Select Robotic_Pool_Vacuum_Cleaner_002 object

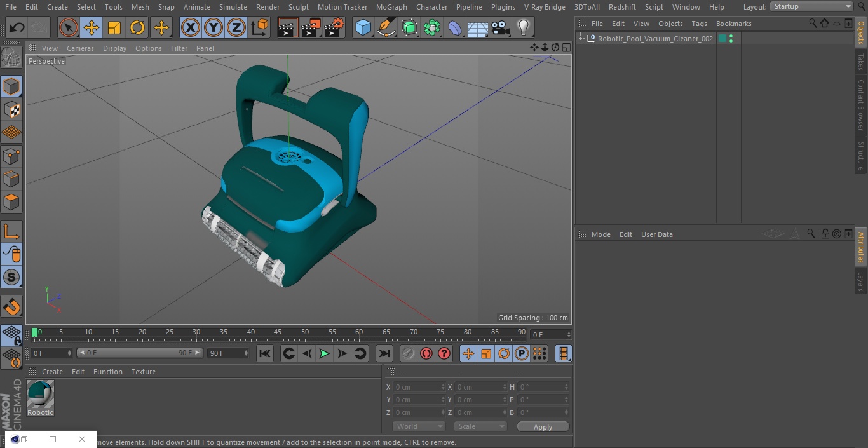point(655,39)
